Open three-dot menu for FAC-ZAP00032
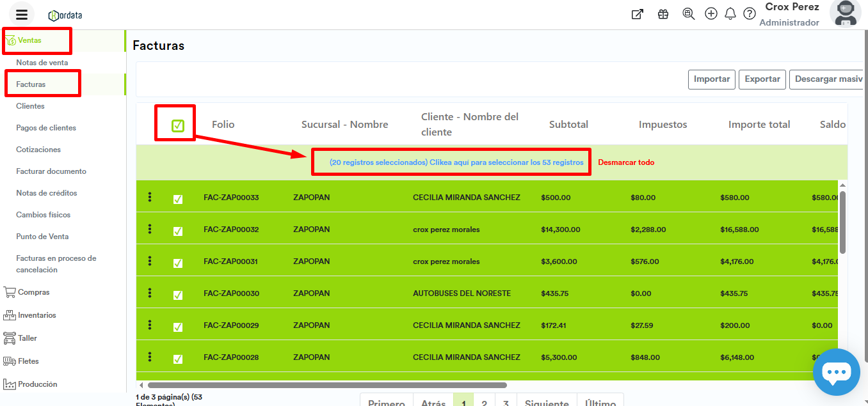Image resolution: width=868 pixels, height=406 pixels. [x=150, y=229]
